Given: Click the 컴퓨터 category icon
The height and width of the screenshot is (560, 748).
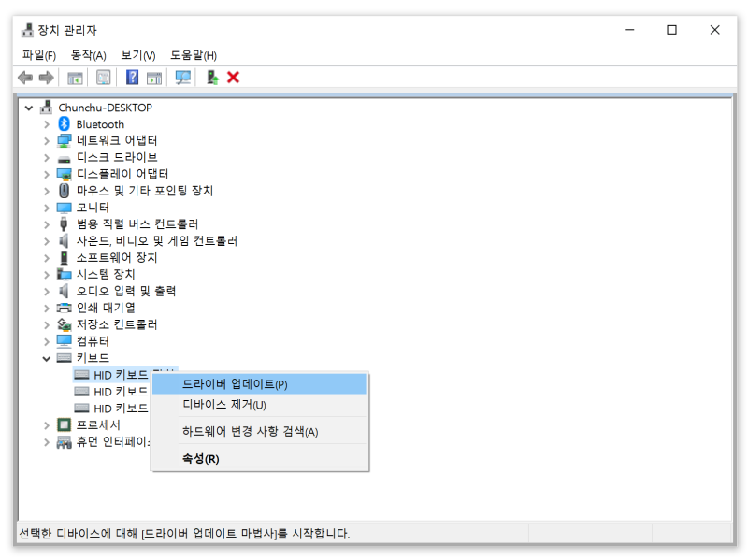Looking at the screenshot, I should click(x=64, y=341).
